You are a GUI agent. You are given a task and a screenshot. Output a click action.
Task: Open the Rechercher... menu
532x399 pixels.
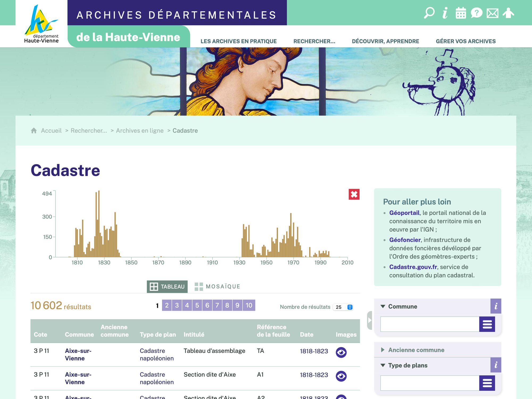click(314, 41)
